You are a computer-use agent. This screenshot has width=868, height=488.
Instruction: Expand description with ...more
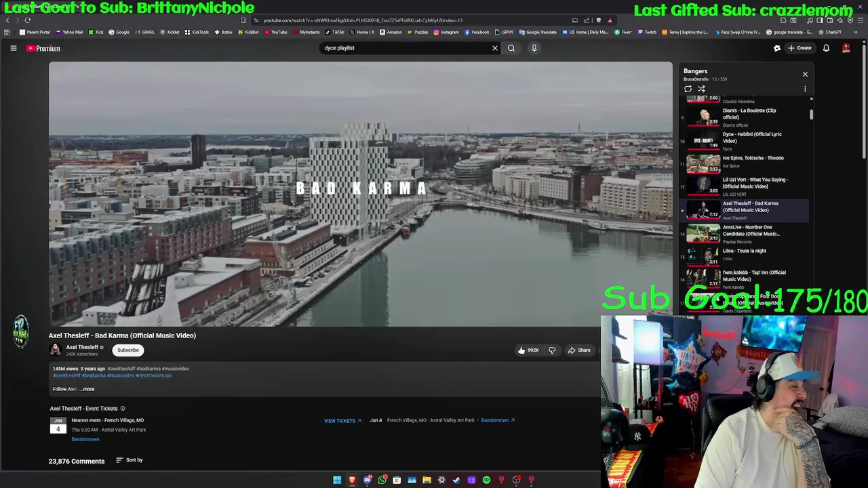87,389
